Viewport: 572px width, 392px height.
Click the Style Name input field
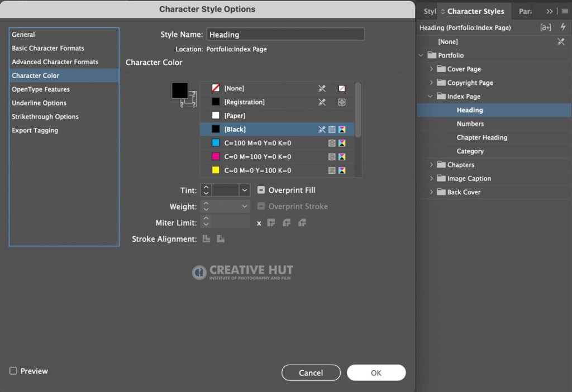[x=285, y=34]
